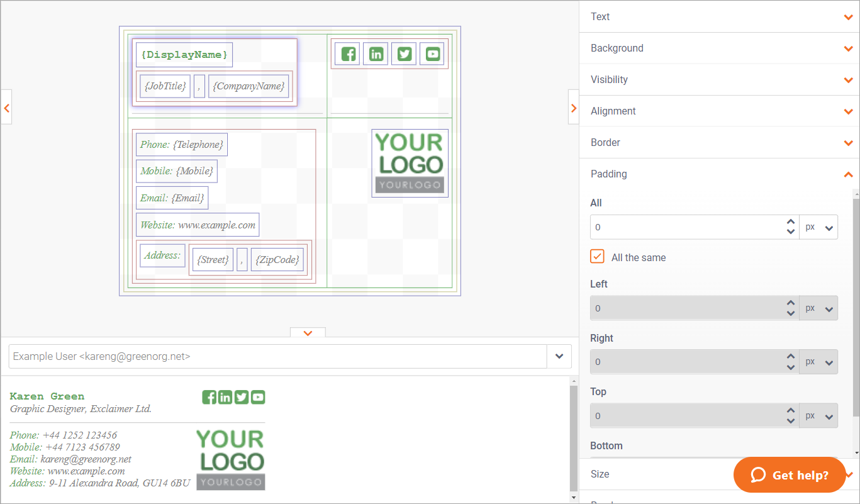Viewport: 860px width, 504px height.
Task: Select the {DisplayName} field in the template
Action: click(x=184, y=55)
